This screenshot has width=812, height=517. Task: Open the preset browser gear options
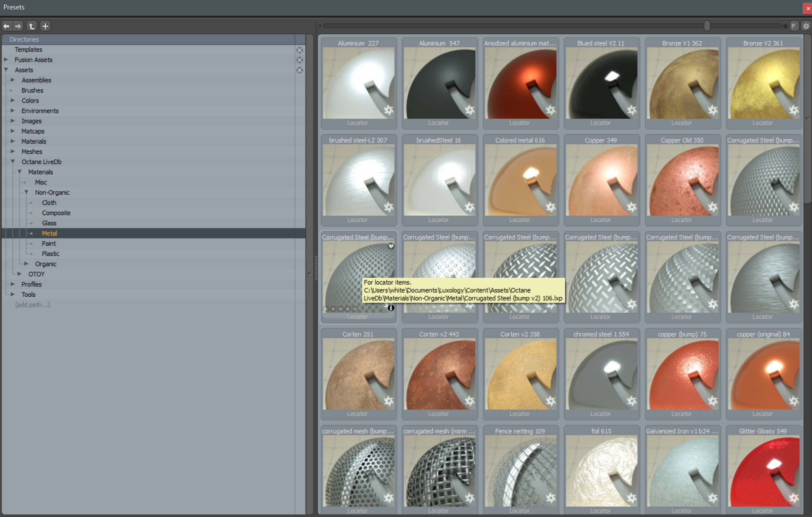[806, 26]
